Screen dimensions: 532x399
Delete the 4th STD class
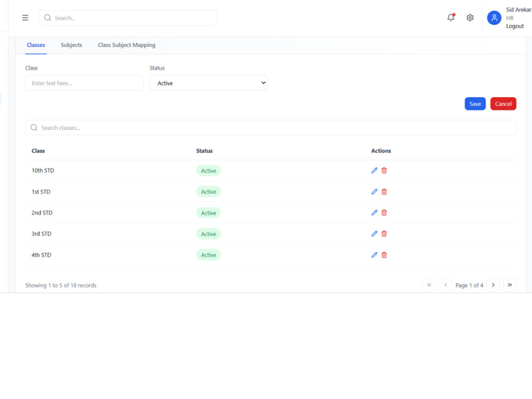point(384,255)
